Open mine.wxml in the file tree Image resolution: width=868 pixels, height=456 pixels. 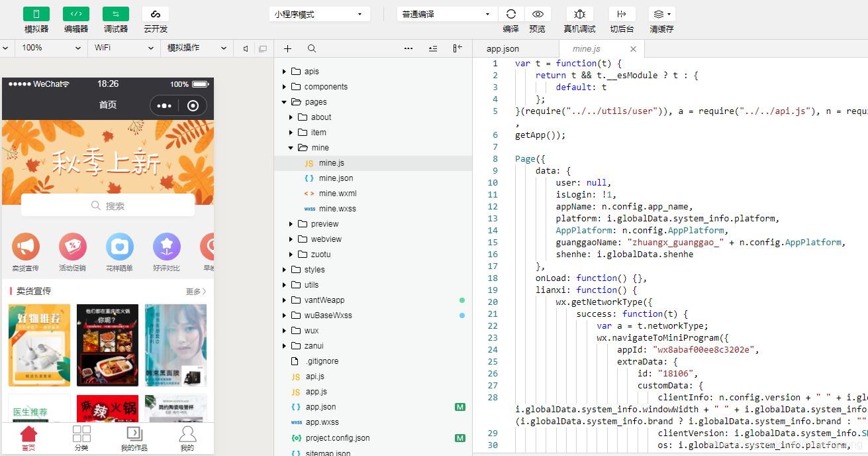pyautogui.click(x=337, y=194)
